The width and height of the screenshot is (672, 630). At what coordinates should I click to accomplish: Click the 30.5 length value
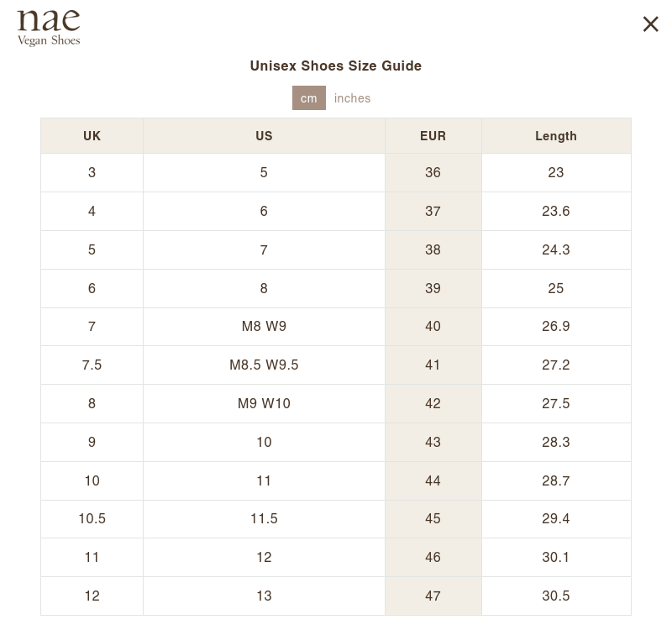(555, 596)
